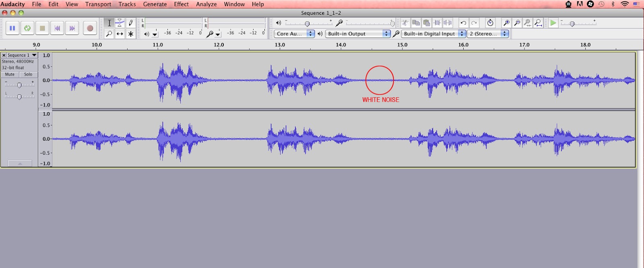644x268 pixels.
Task: Skip to start of the track
Action: (x=57, y=28)
